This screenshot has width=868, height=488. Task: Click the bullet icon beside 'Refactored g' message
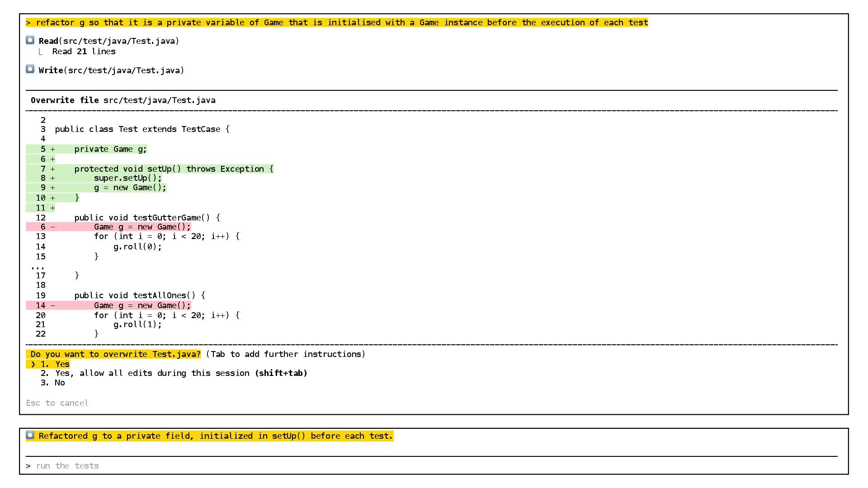pos(30,435)
